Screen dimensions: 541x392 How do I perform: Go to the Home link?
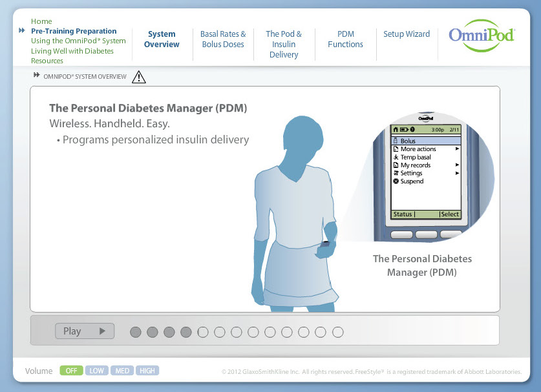pyautogui.click(x=41, y=21)
